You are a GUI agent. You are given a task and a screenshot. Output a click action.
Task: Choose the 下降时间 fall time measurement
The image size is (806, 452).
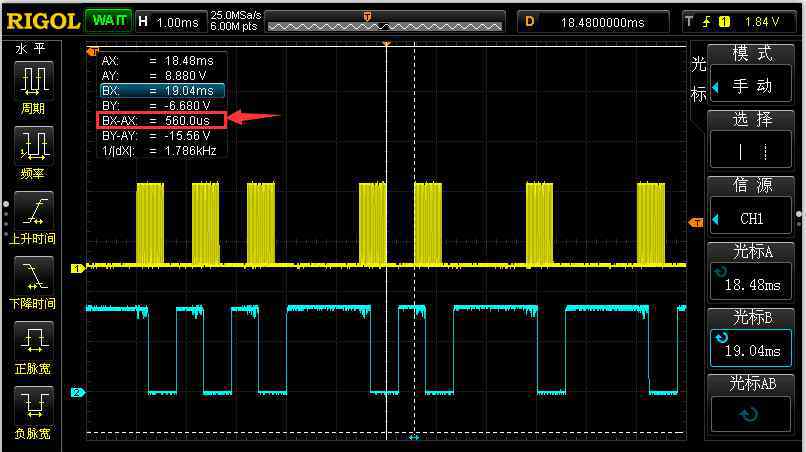coord(33,276)
